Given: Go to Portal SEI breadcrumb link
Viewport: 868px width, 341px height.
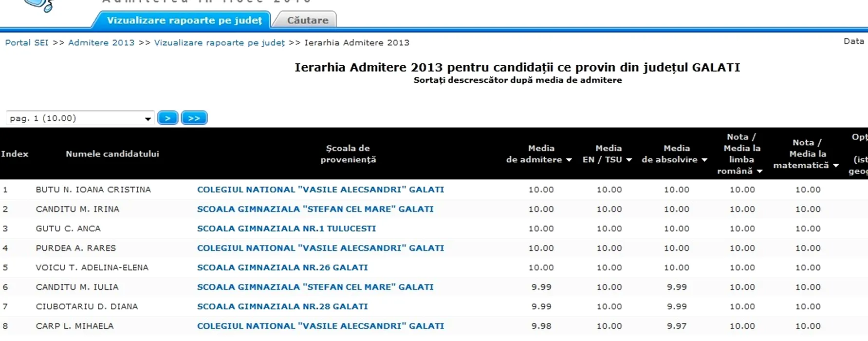Looking at the screenshot, I should (x=27, y=43).
